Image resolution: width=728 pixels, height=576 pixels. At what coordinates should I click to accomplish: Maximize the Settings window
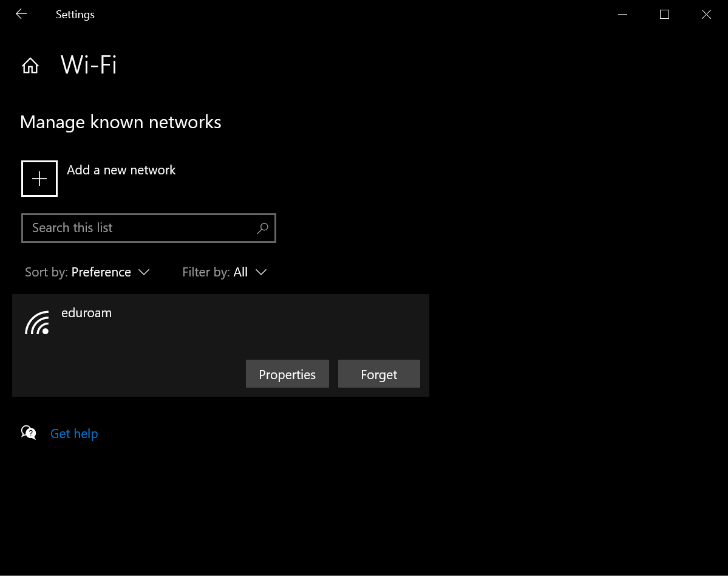[x=664, y=15]
